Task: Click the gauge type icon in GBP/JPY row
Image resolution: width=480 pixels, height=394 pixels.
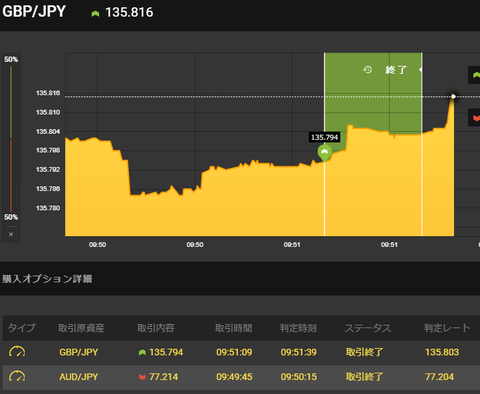Action: (17, 352)
